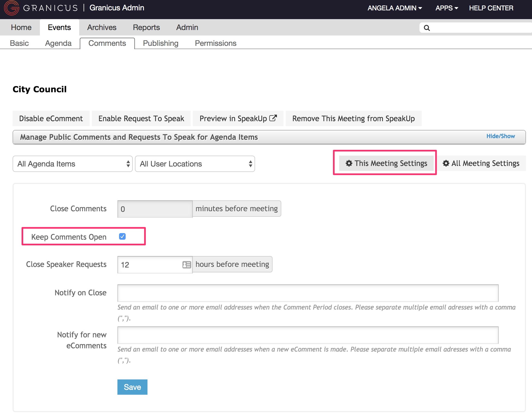Open All Meeting Settings via gear icon
This screenshot has height=416, width=532.
tap(446, 163)
